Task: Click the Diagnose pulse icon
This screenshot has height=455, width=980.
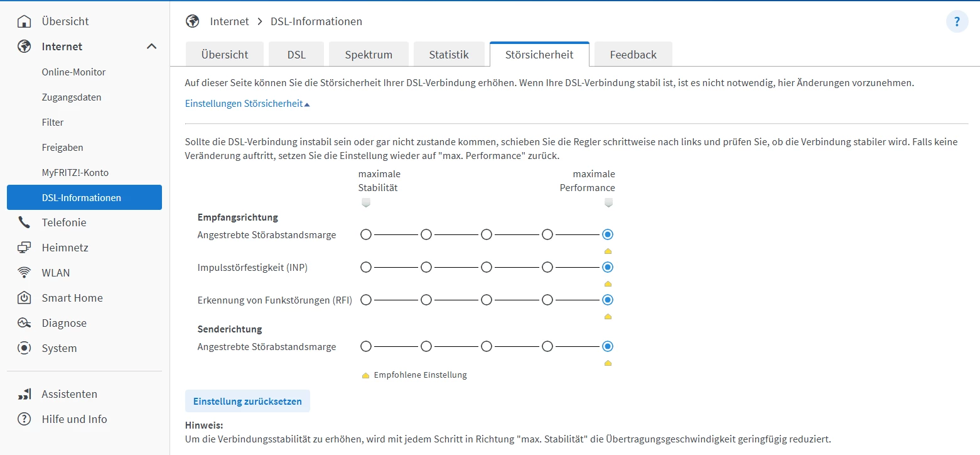Action: (x=24, y=323)
